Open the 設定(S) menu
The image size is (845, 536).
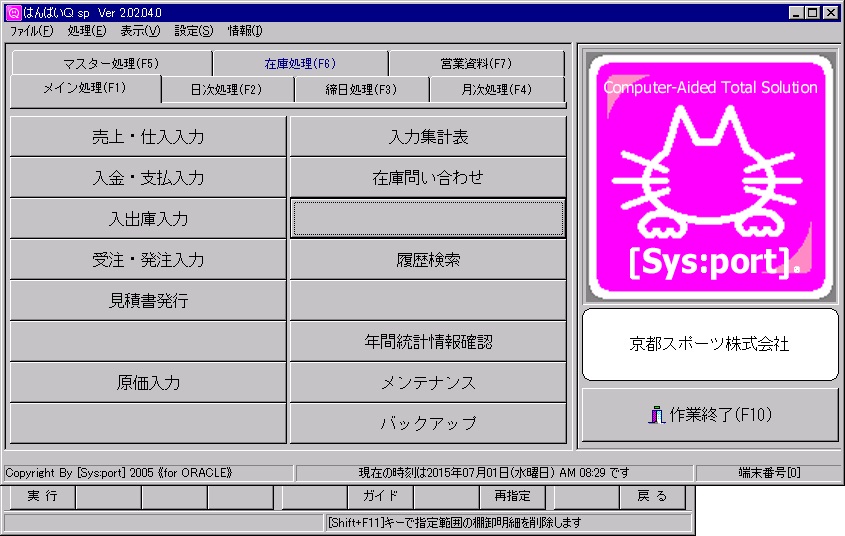(193, 31)
